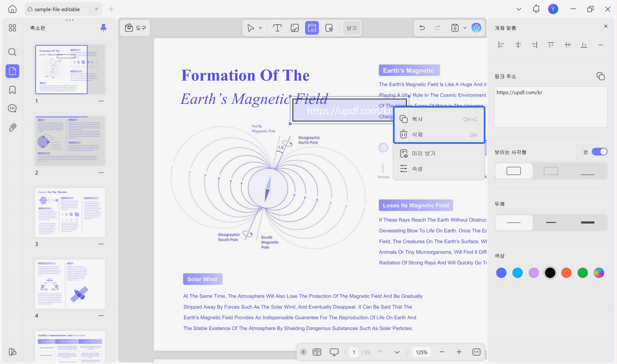This screenshot has height=364, width=617.
Task: Select the thin line thickness
Action: tap(514, 223)
